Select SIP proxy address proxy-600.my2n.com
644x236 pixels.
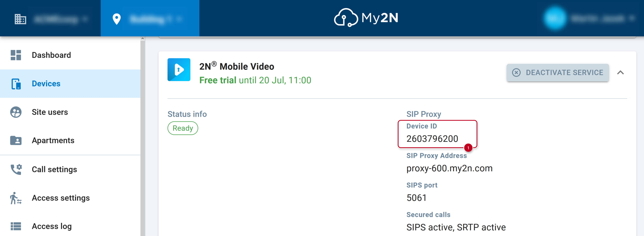point(450,168)
